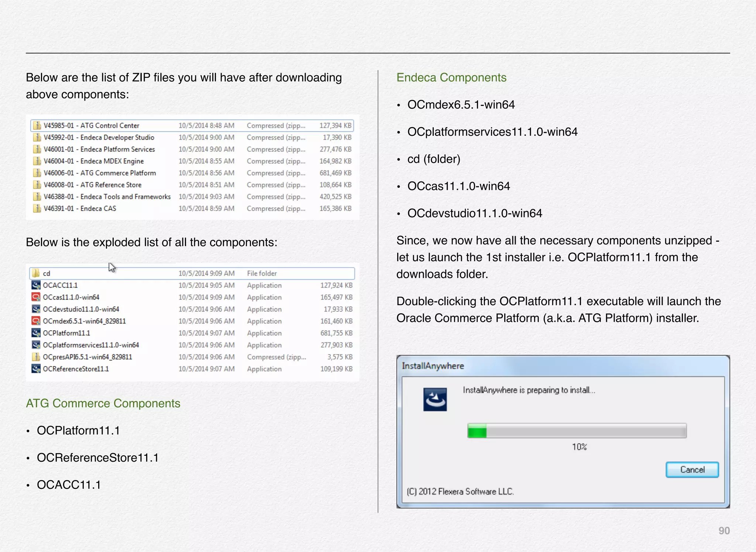Select the OCPlatform11.1 file name in list
756x552 pixels.
pos(66,333)
